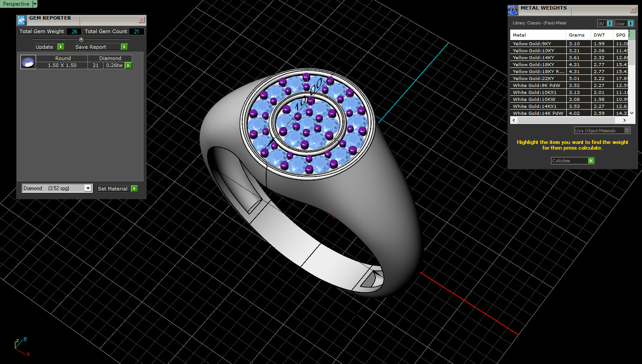Image resolution: width=642 pixels, height=364 pixels.
Task: Click the Gem Reporter panel icon
Action: [x=21, y=20]
